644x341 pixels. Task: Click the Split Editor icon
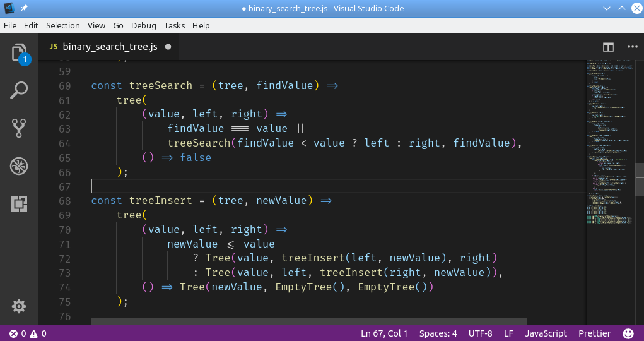[x=608, y=47]
